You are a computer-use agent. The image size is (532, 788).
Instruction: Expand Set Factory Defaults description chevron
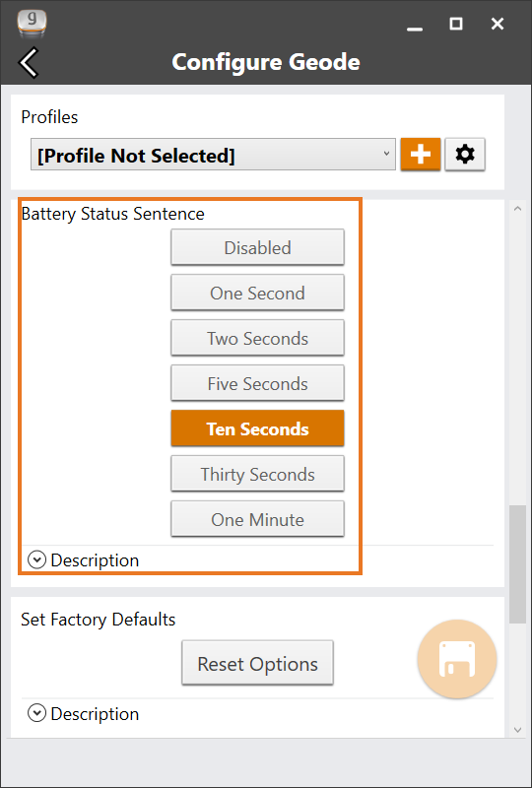pos(36,713)
